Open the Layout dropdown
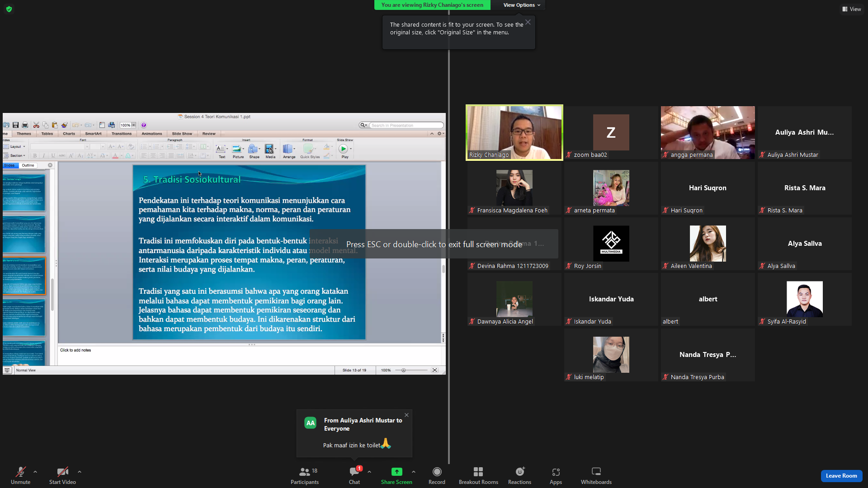This screenshot has width=868, height=488. pyautogui.click(x=15, y=146)
